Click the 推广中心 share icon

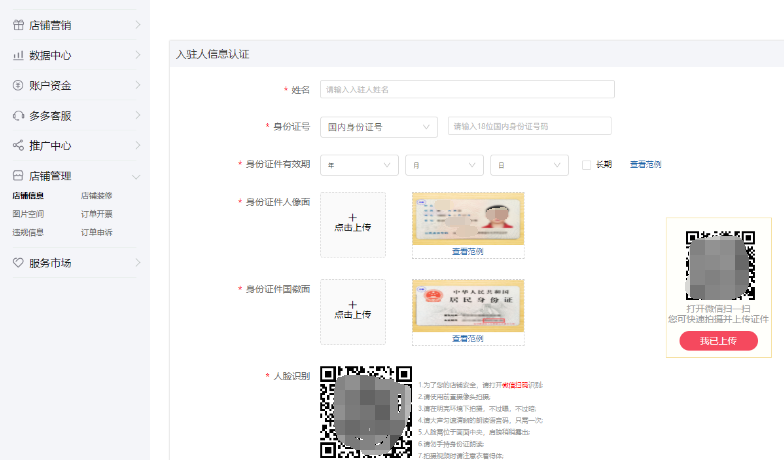pyautogui.click(x=18, y=146)
